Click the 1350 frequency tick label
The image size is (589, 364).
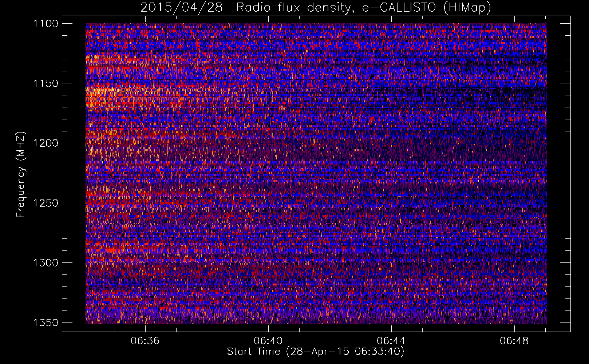click(46, 323)
